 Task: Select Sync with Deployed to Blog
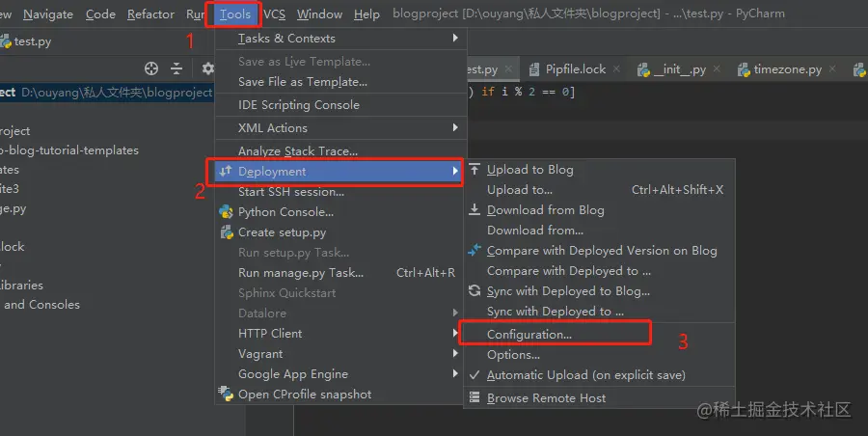pyautogui.click(x=600, y=291)
